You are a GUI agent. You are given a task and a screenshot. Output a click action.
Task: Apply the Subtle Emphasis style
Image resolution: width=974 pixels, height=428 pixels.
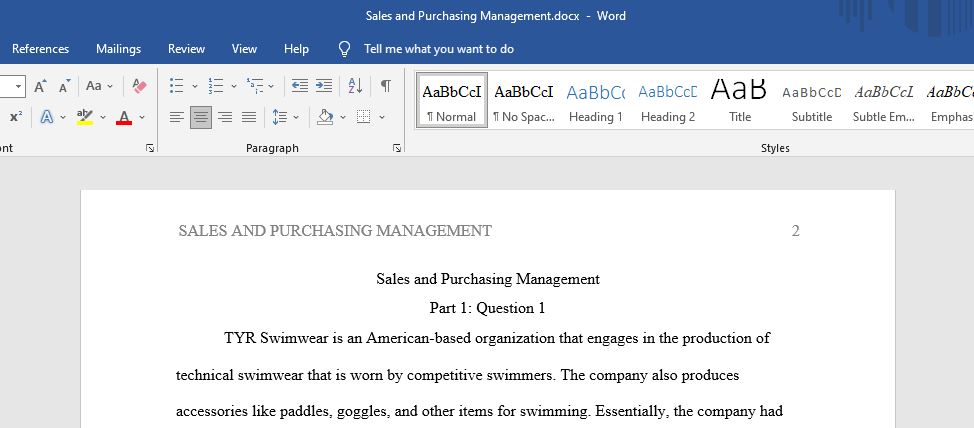click(883, 100)
